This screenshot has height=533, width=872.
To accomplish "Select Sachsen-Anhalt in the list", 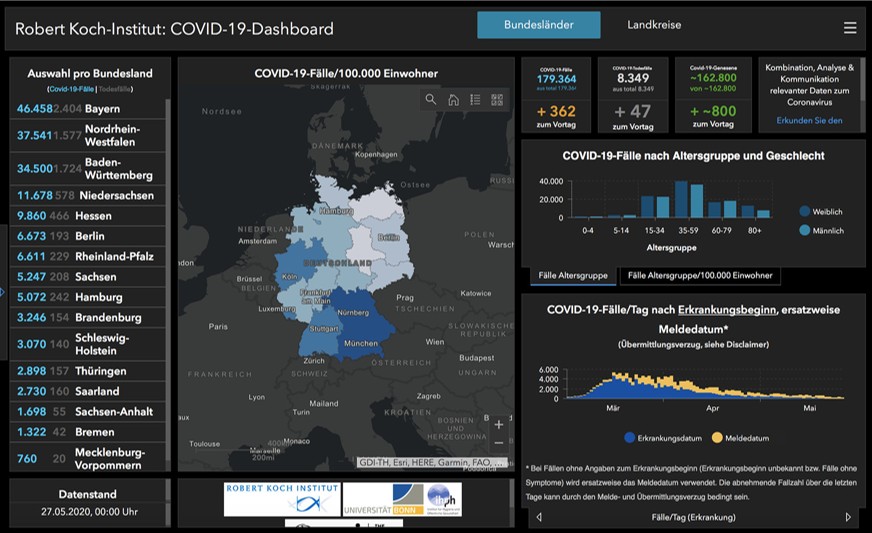I will (88, 412).
